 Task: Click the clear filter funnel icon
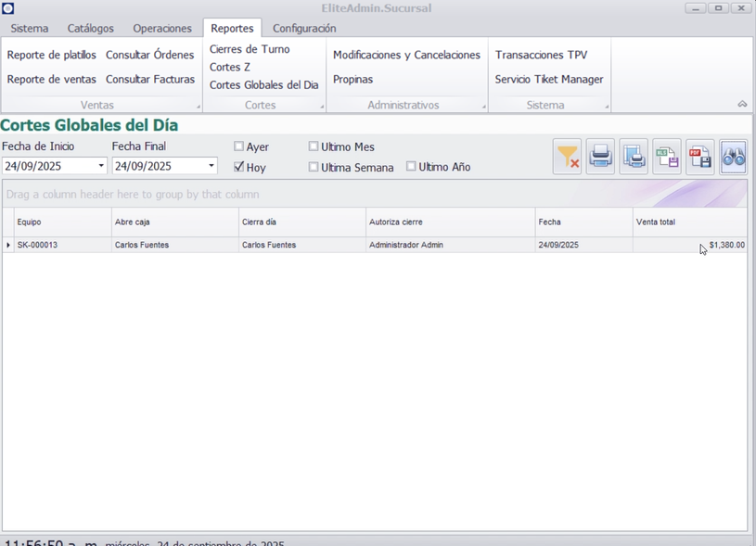tap(567, 158)
